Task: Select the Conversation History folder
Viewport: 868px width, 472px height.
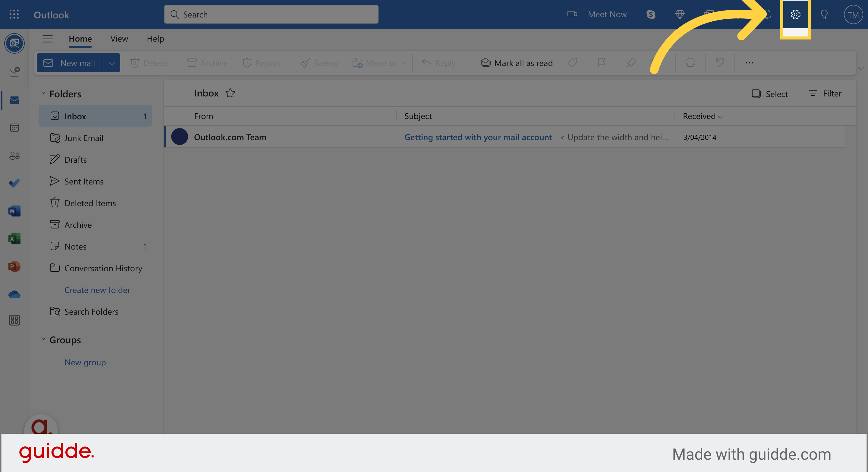Action: [x=95, y=268]
